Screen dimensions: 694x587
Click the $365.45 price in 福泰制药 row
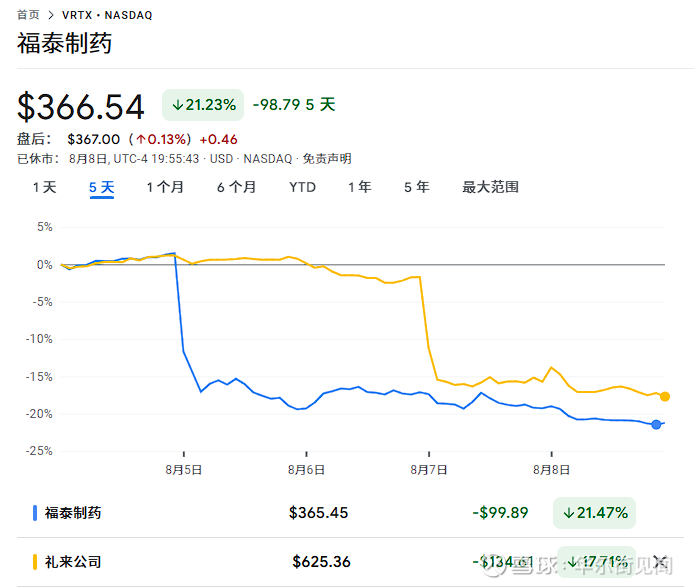(319, 513)
